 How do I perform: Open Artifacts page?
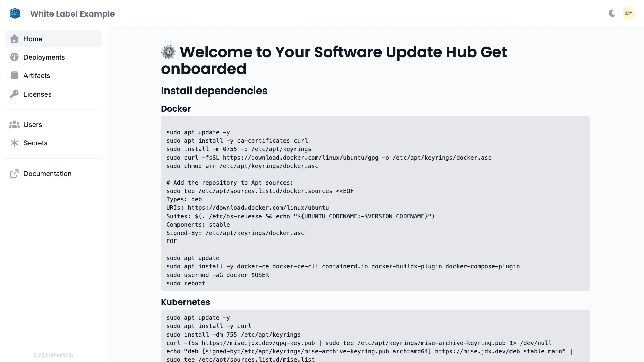point(53,75)
